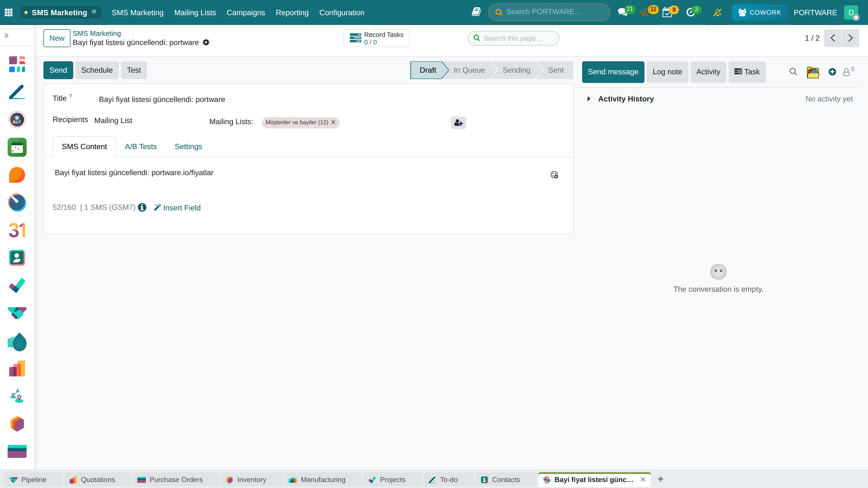868x488 pixels.
Task: Switch to the A/B Tests tab
Action: coord(141,146)
